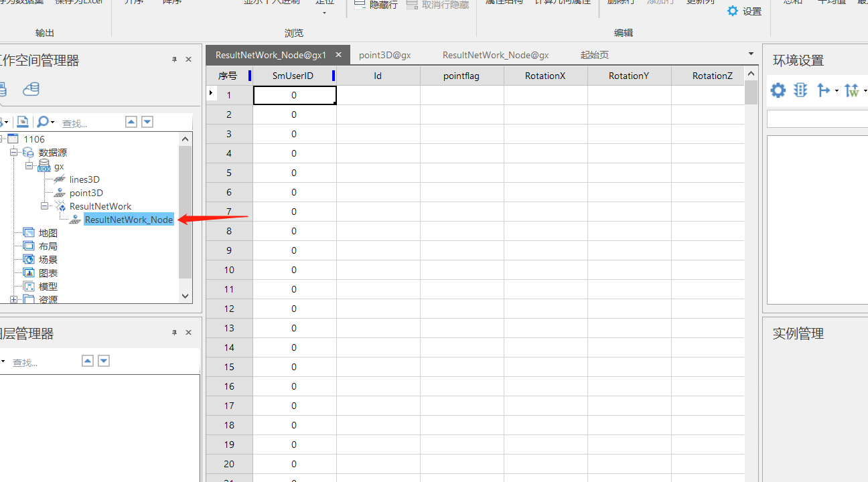Select the 图表 charts node
This screenshot has width=868, height=482.
coord(48,273)
